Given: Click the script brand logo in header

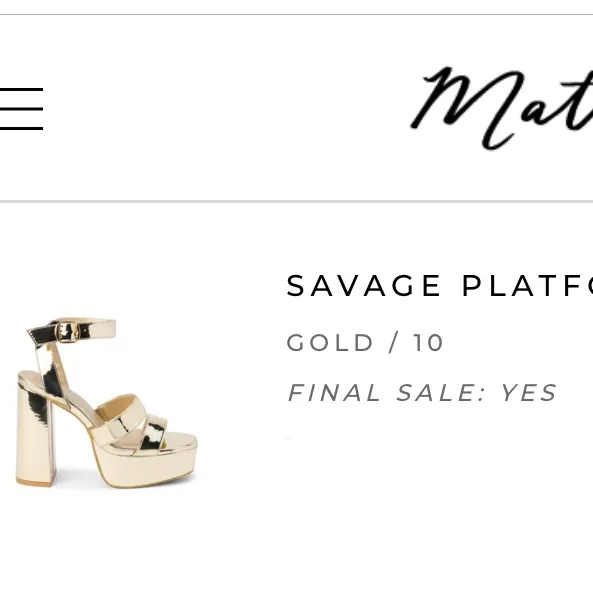Looking at the screenshot, I should [502, 108].
